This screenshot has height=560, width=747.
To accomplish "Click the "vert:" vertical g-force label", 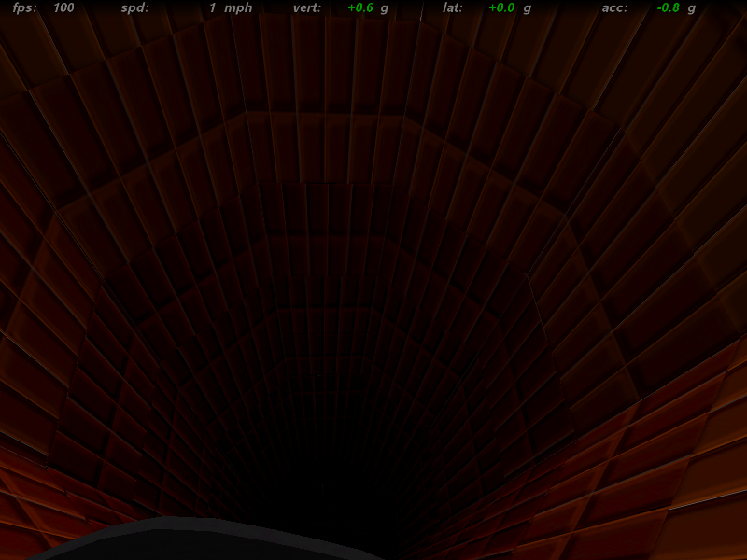I will (307, 7).
